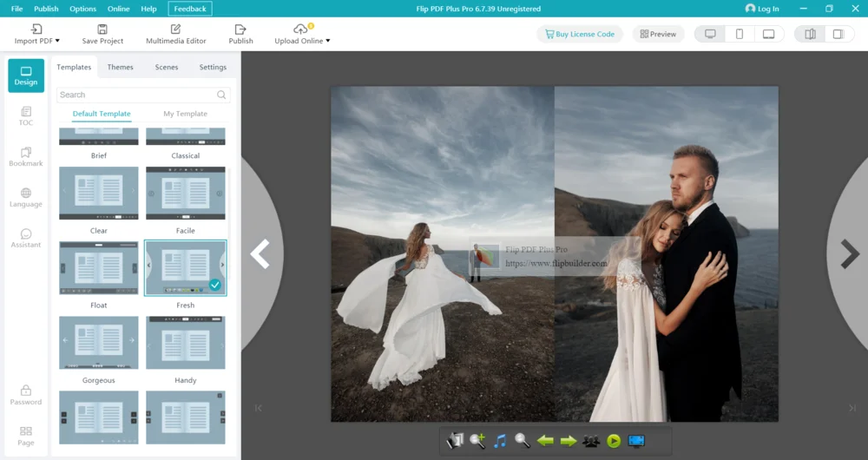This screenshot has height=460, width=868.
Task: Click the search magnifier in bottom toolbar
Action: click(x=523, y=441)
